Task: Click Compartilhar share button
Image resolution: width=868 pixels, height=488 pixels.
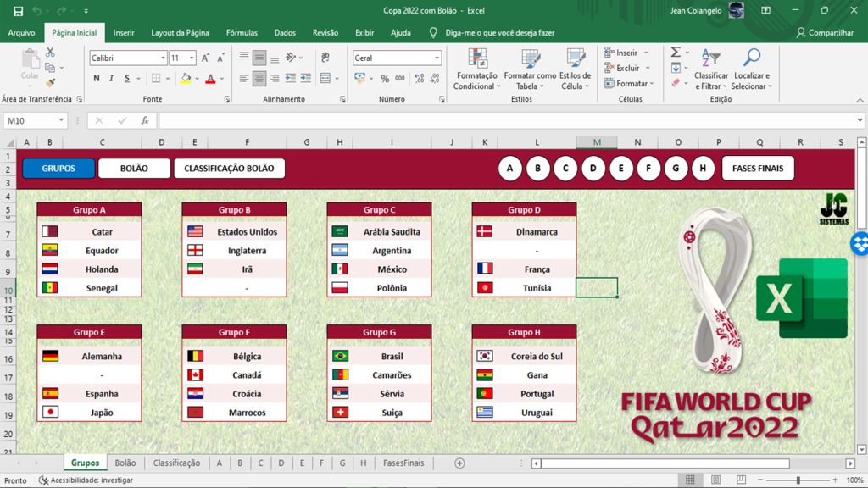Action: pyautogui.click(x=825, y=33)
